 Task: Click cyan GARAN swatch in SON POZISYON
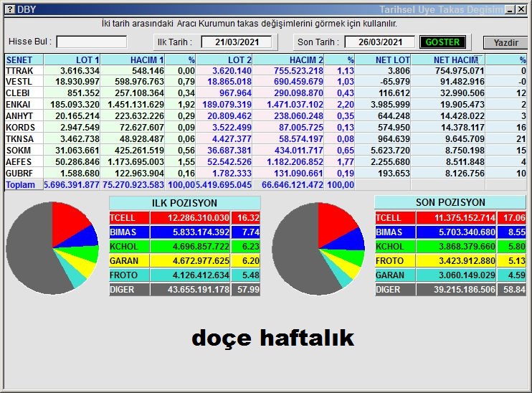pos(395,275)
